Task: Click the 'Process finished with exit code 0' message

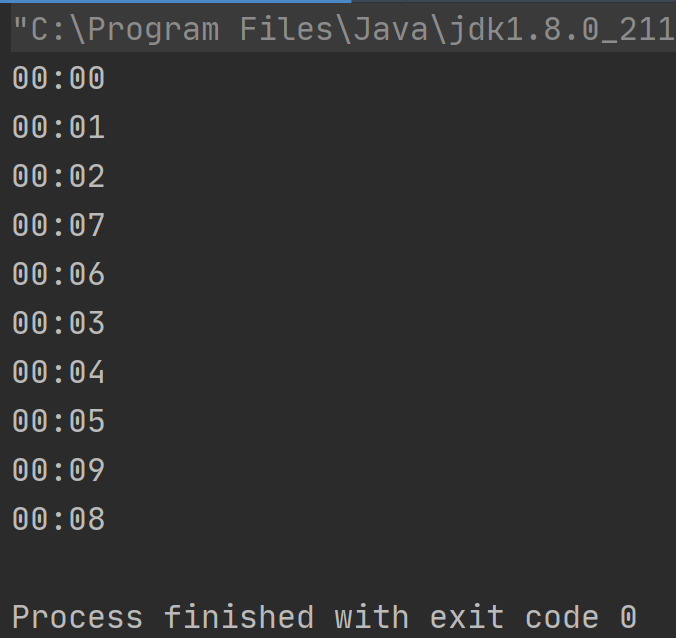Action: 325,617
